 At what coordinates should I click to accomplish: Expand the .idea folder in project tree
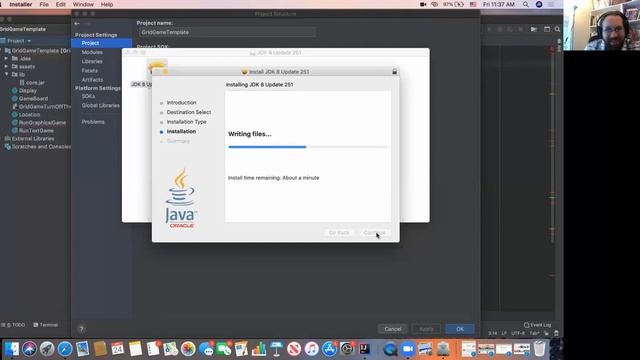click(6, 58)
